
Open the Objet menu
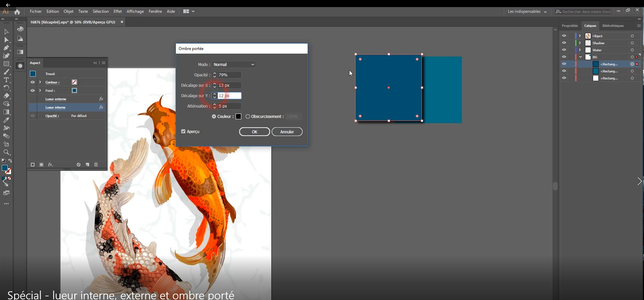[68, 11]
